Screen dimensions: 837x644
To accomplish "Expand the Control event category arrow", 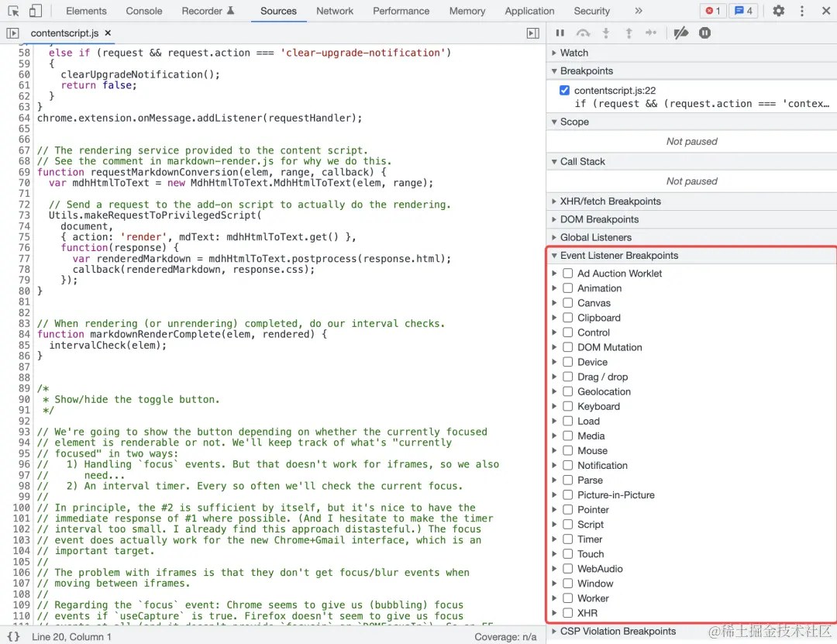I will click(x=554, y=332).
